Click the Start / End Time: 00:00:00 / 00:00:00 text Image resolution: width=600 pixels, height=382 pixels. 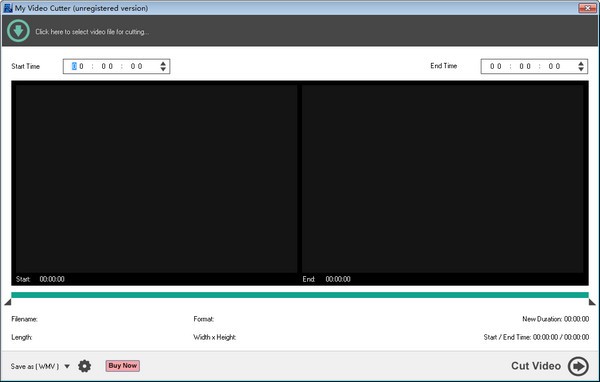pos(536,337)
